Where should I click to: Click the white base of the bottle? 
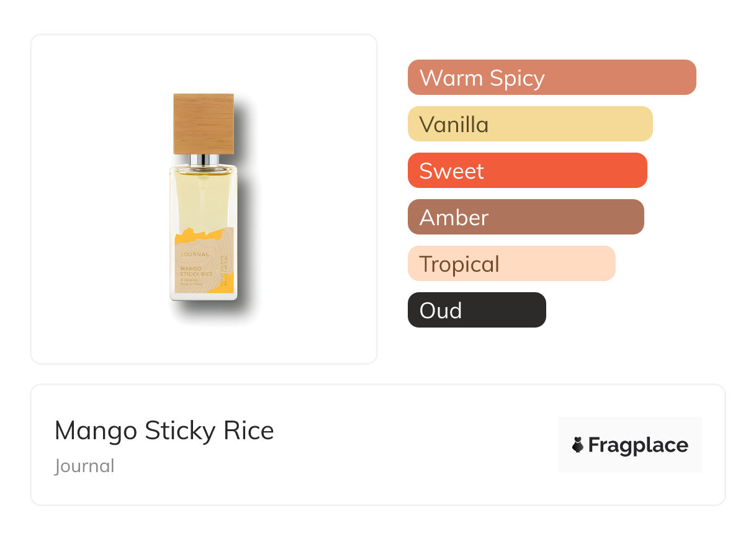click(x=204, y=295)
